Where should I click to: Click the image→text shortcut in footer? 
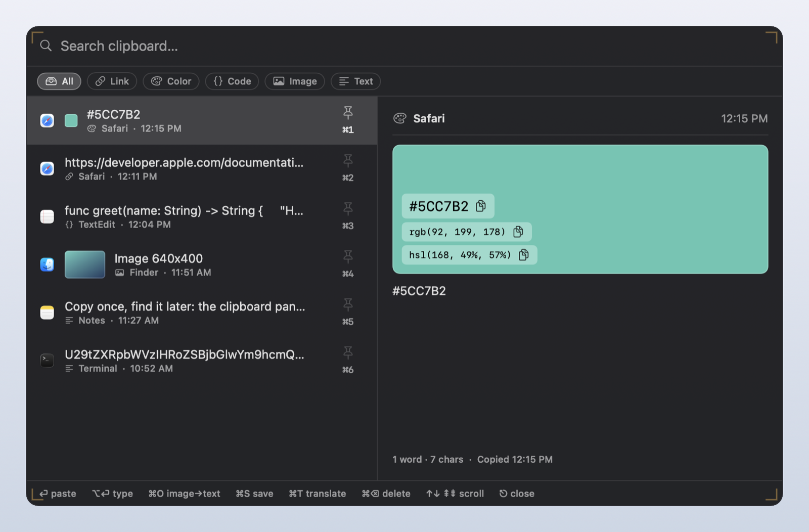pyautogui.click(x=184, y=494)
